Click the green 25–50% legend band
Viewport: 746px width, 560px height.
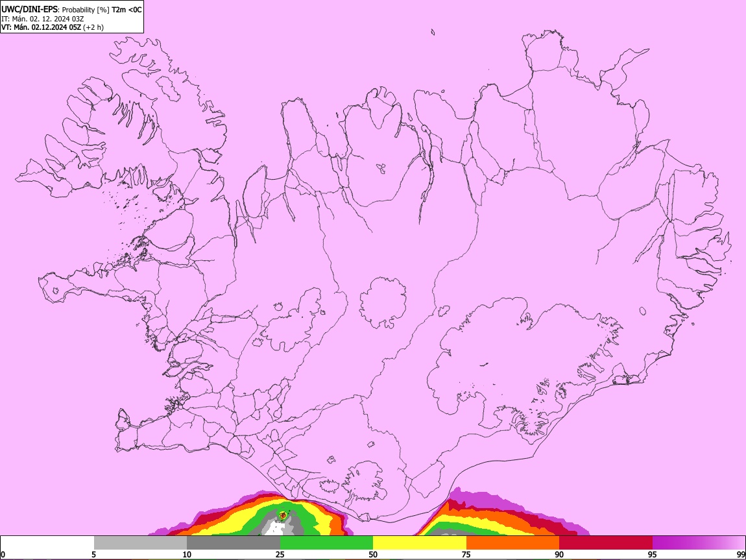[x=326, y=542]
